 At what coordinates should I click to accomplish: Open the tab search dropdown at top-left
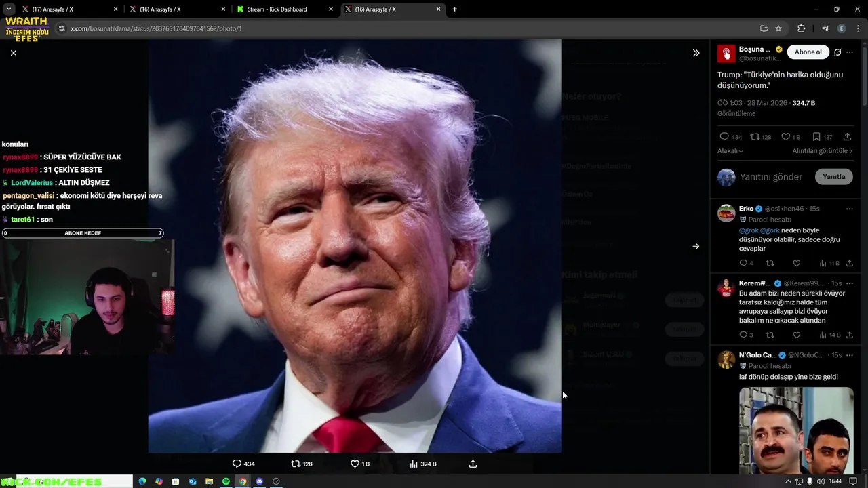8,9
